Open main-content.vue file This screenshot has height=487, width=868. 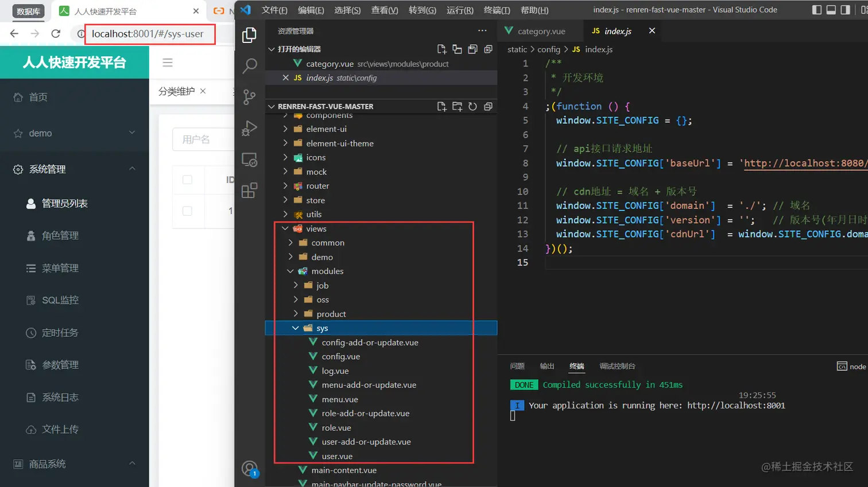tap(344, 470)
